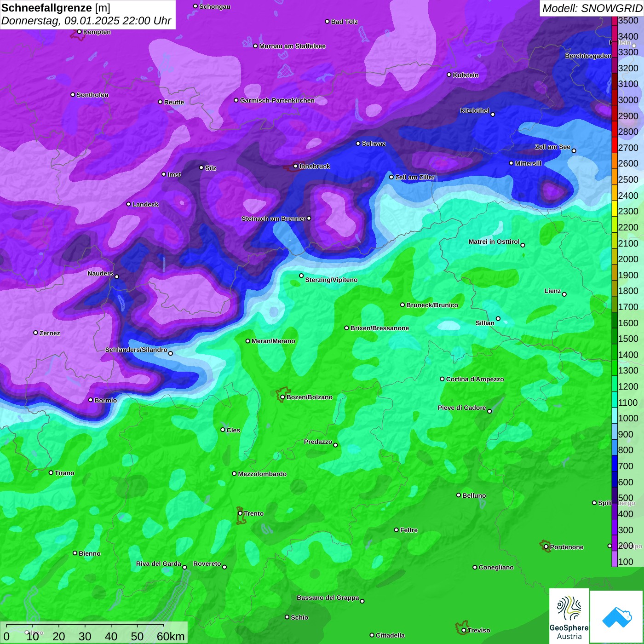
Task: Click the Pordenone label
Action: [567, 547]
